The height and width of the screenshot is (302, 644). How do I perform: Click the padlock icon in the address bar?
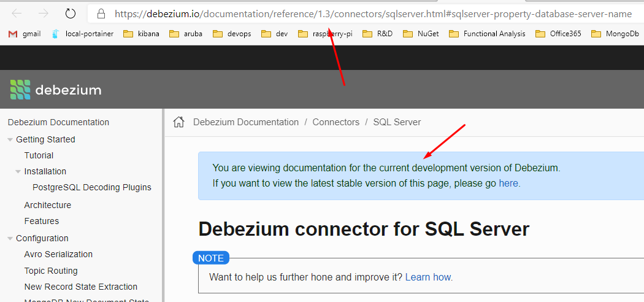[101, 14]
